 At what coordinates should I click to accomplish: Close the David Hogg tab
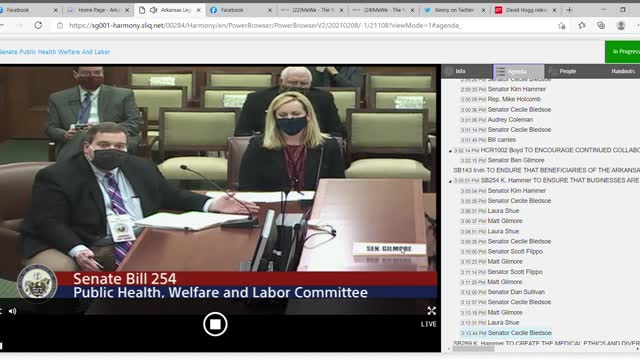pyautogui.click(x=554, y=10)
